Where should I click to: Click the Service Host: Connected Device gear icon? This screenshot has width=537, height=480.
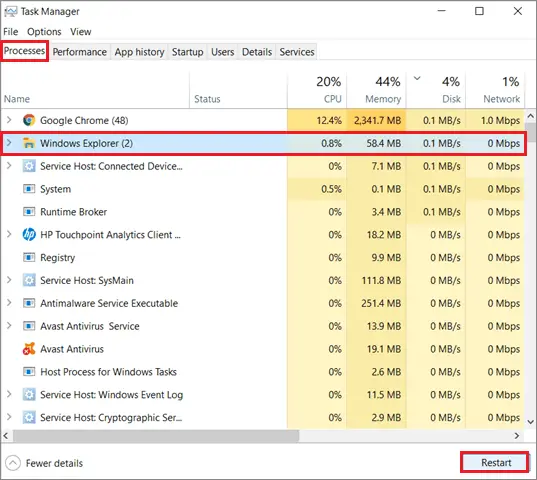(29, 166)
